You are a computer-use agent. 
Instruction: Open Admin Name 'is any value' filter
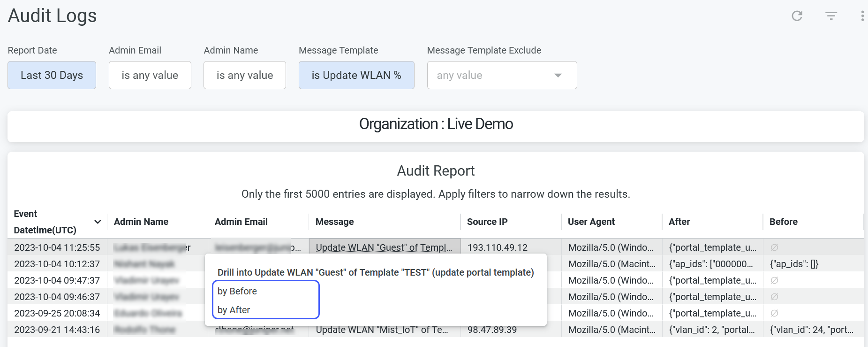[x=244, y=75]
